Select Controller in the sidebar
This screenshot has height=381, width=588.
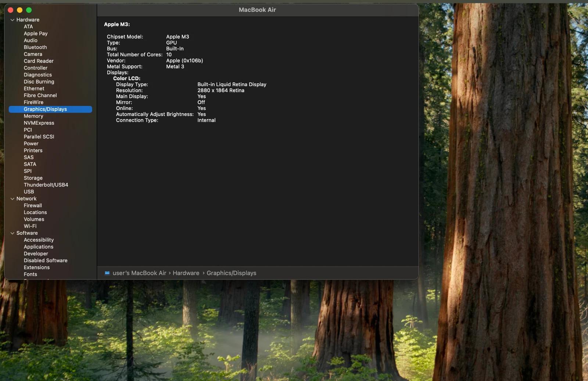coord(36,68)
